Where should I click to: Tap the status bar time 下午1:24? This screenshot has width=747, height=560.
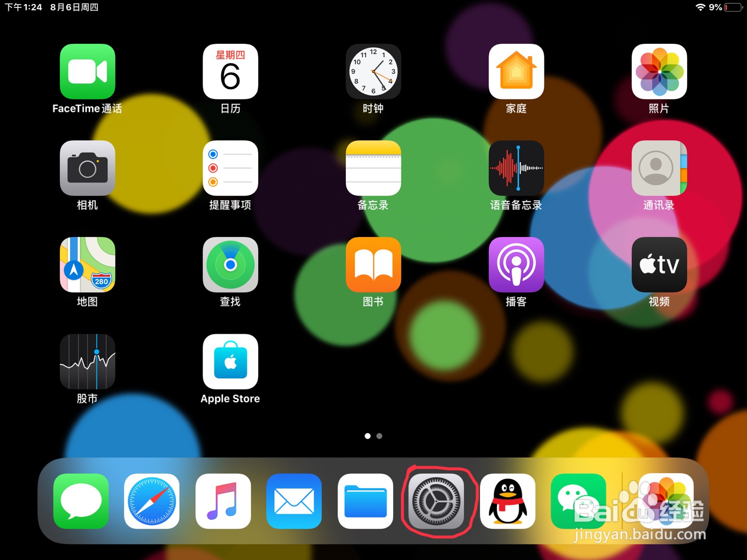coord(23,7)
